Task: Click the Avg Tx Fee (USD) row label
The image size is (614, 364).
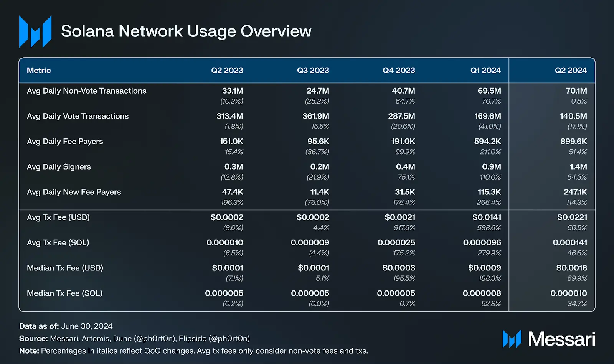Action: click(x=58, y=217)
